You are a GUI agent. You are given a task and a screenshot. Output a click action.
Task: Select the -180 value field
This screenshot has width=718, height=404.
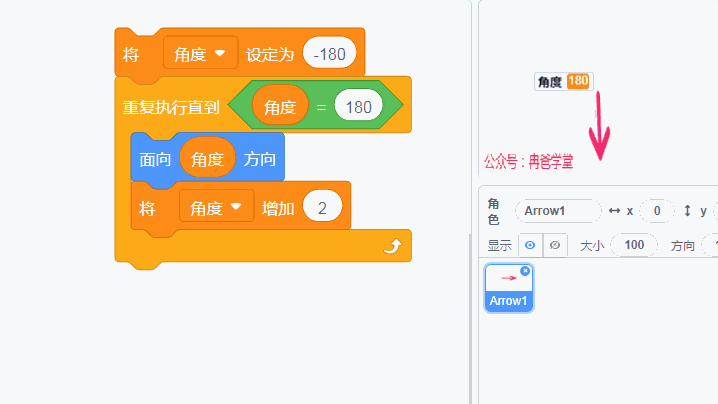tap(329, 52)
